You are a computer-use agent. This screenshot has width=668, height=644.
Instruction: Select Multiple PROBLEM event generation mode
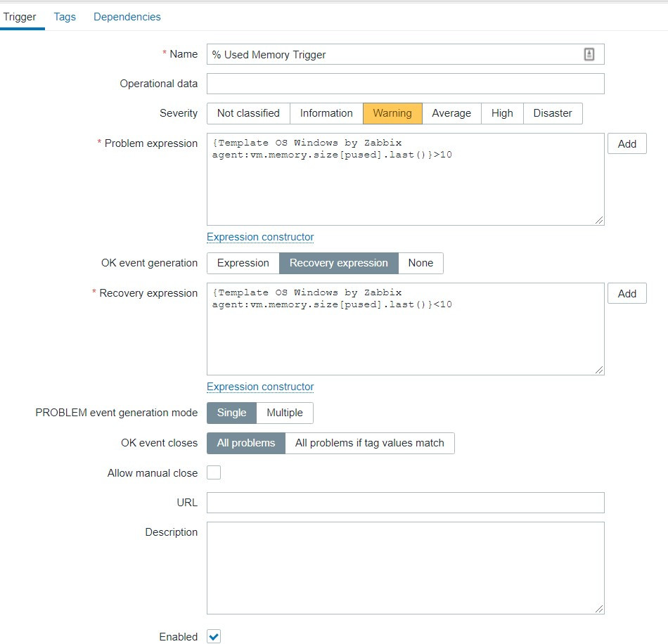coord(285,413)
